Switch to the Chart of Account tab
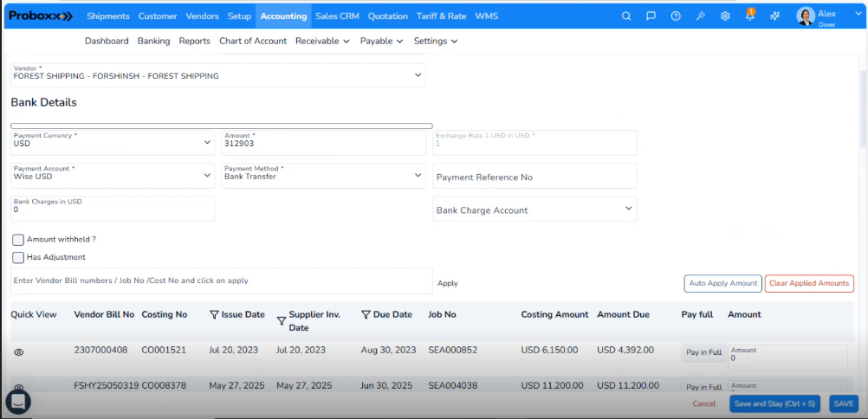 [254, 41]
